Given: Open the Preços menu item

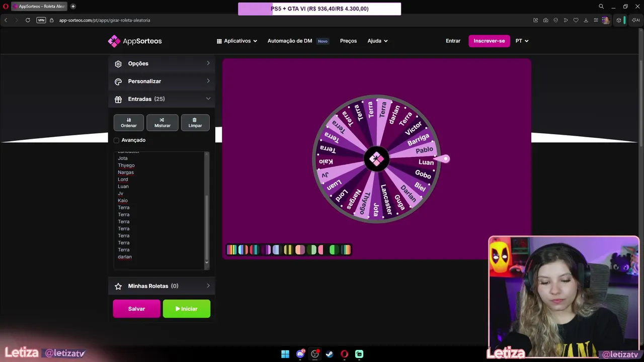Looking at the screenshot, I should tap(348, 41).
